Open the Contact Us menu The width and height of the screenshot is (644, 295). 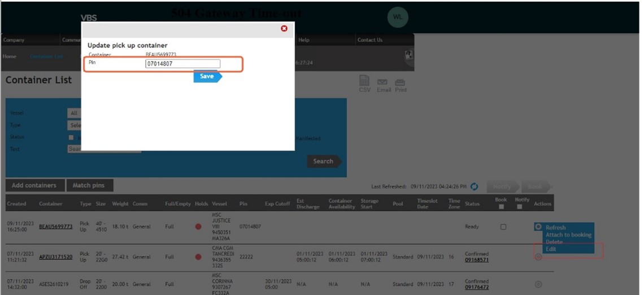tap(370, 40)
